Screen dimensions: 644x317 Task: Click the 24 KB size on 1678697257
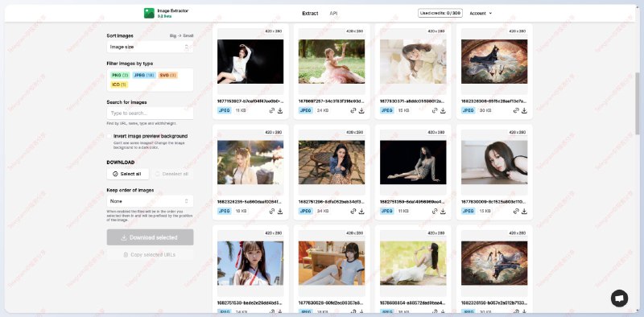point(323,110)
